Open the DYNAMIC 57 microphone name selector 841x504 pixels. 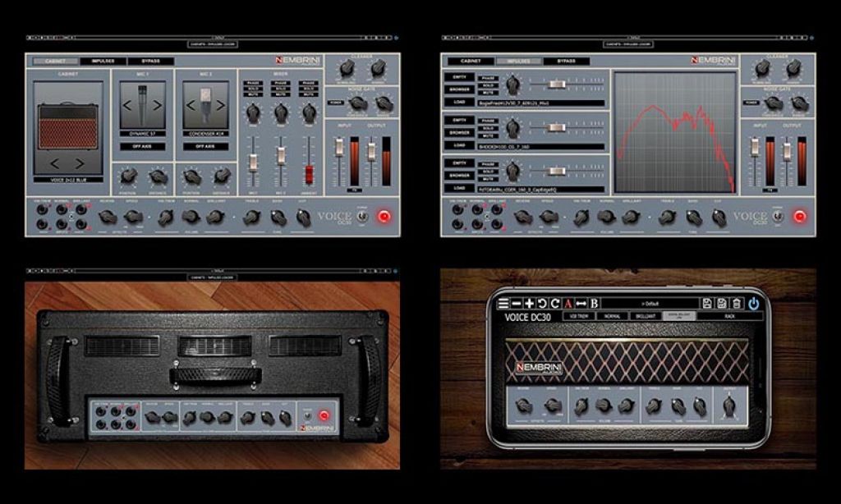pyautogui.click(x=142, y=134)
